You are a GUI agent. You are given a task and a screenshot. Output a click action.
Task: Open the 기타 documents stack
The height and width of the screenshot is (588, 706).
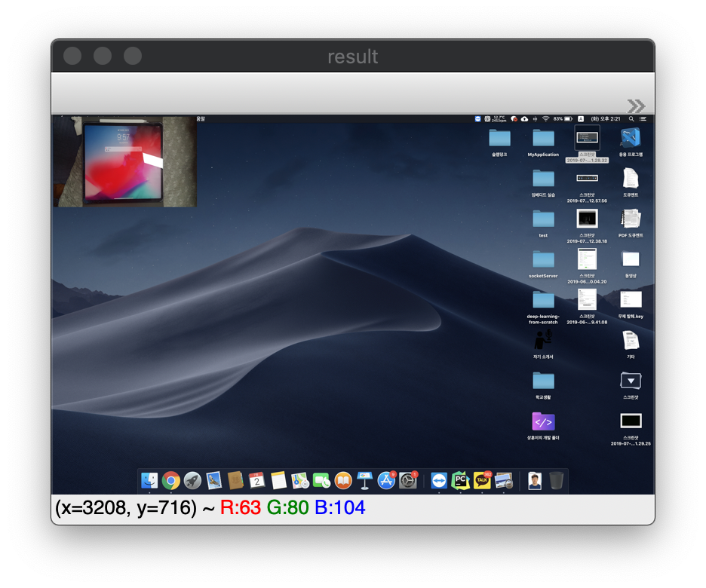pos(631,345)
